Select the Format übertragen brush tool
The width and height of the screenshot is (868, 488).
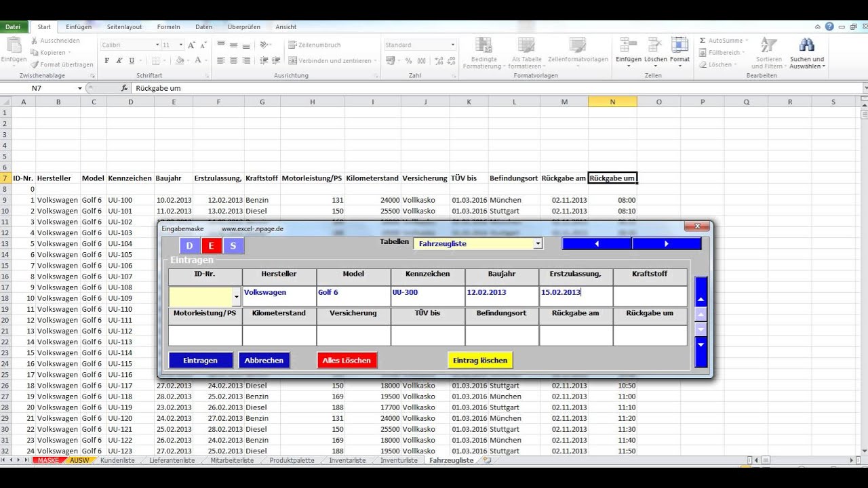point(35,64)
